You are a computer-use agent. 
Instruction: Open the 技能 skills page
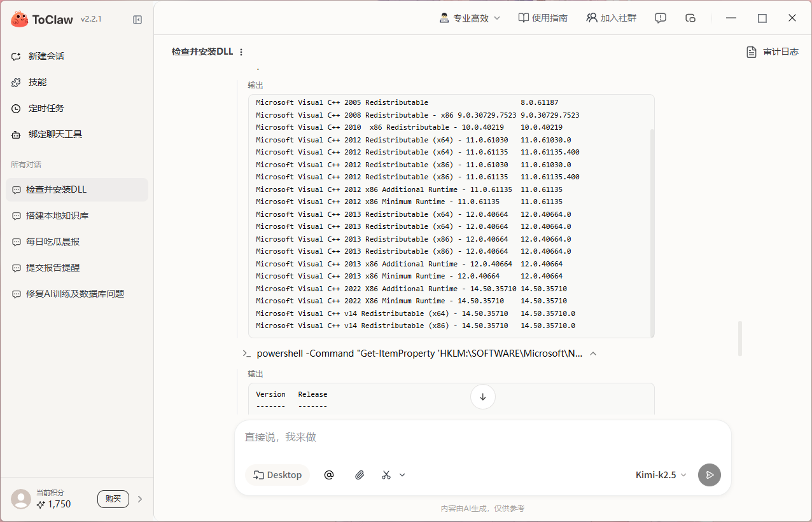coord(77,82)
